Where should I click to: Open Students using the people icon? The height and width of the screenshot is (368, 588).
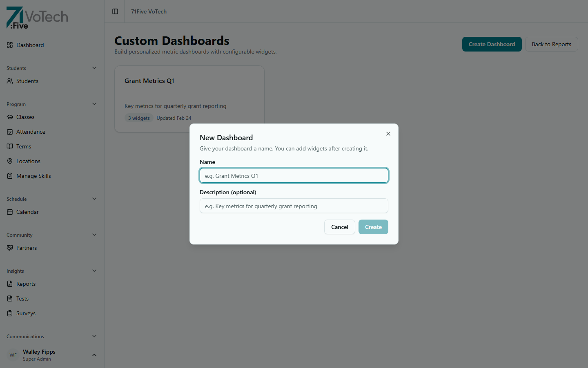tap(9, 81)
